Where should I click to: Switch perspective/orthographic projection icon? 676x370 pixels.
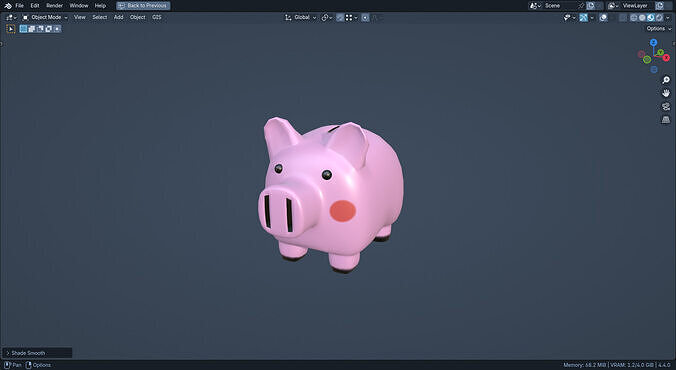click(x=666, y=119)
